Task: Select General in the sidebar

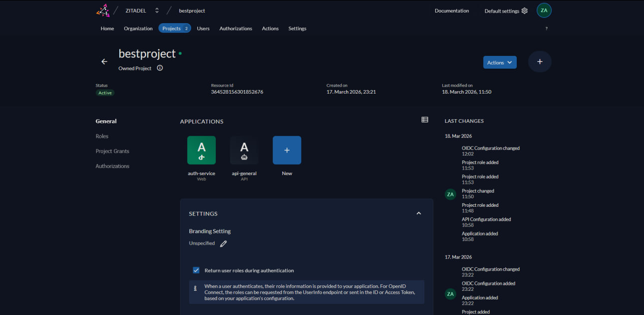Action: click(x=106, y=121)
